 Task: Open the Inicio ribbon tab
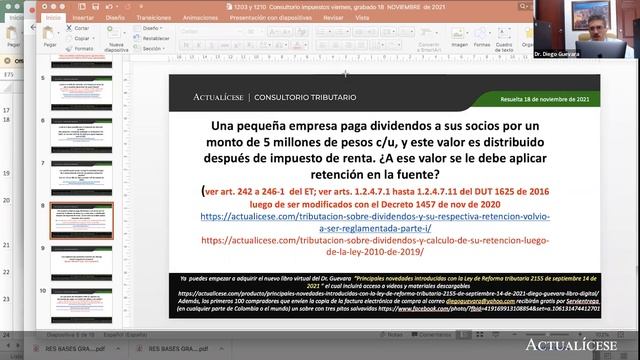pyautogui.click(x=53, y=18)
